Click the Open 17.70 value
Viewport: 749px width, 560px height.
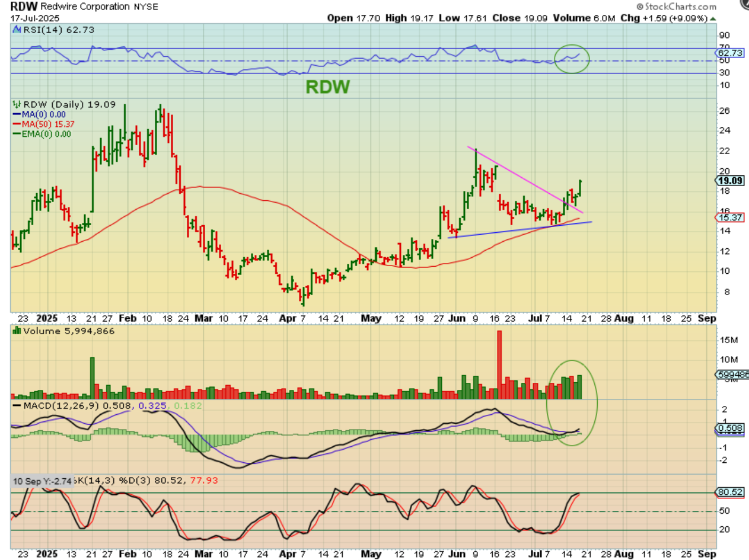[354, 18]
